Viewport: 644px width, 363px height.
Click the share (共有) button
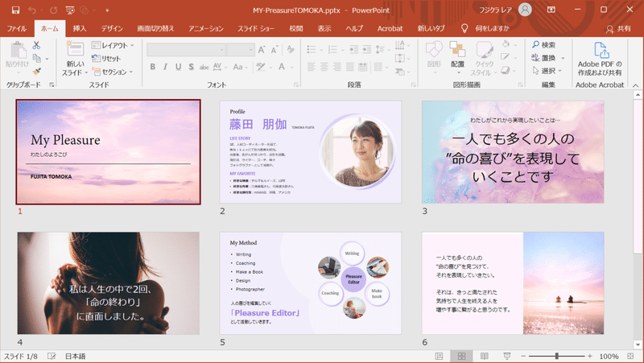pos(618,28)
